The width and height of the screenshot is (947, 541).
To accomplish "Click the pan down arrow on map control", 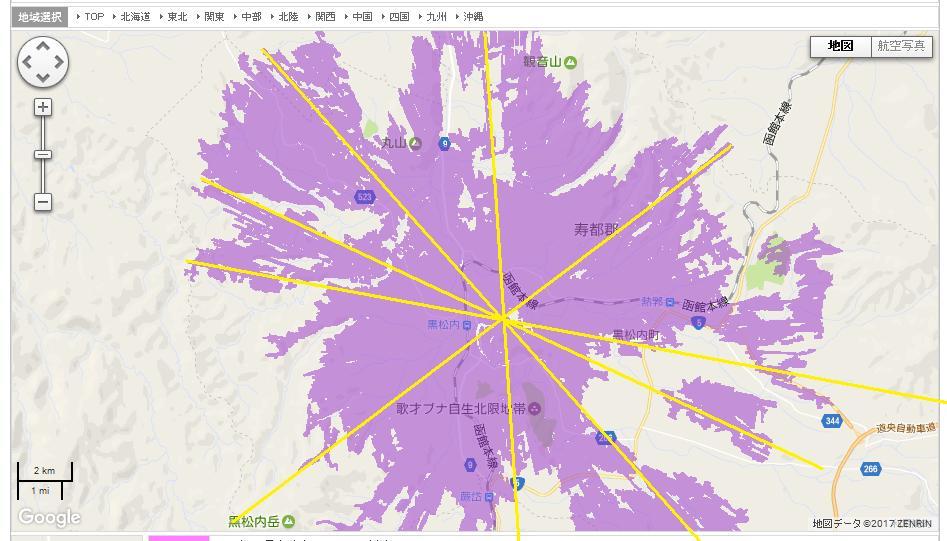I will point(43,77).
